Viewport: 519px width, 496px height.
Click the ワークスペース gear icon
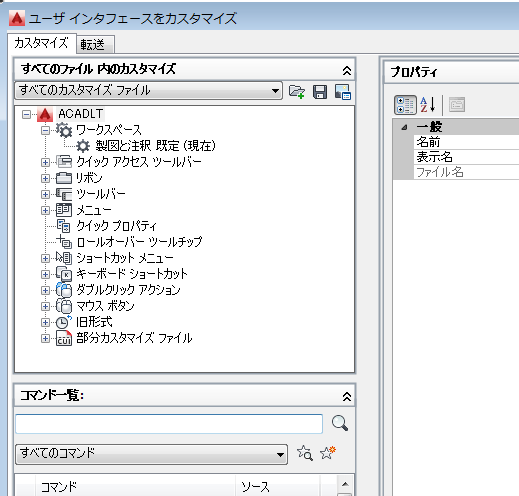[x=64, y=130]
